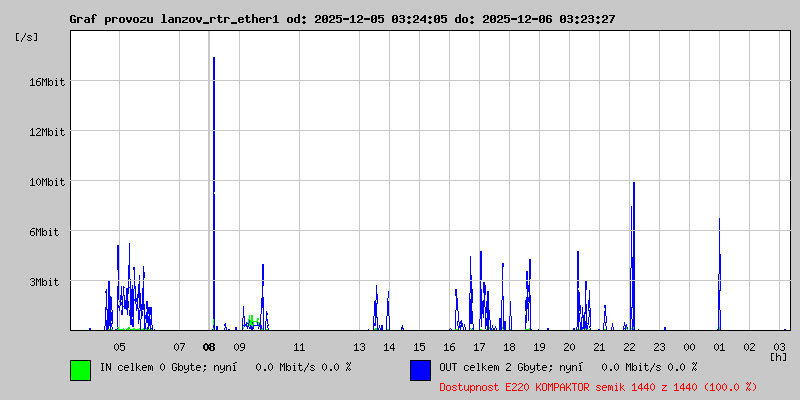This screenshot has width=800, height=400.
Task: Click the 10Mbit y-axis label
Action: coord(47,182)
